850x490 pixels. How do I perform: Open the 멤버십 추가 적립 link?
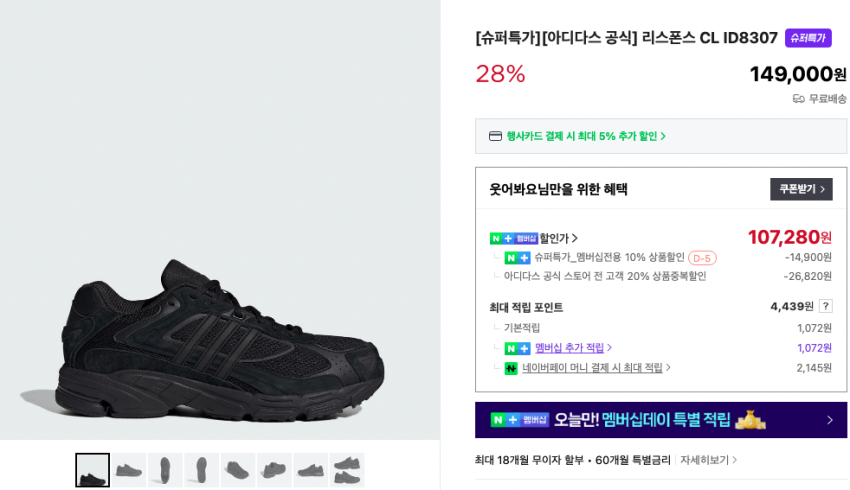click(573, 348)
